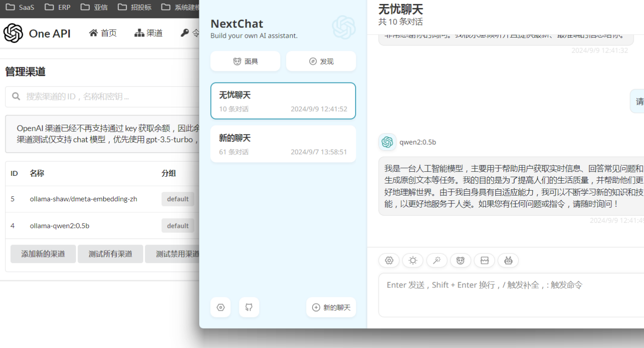The height and width of the screenshot is (348, 644).
Task: Click the NextChat title in sidebar
Action: coord(237,23)
